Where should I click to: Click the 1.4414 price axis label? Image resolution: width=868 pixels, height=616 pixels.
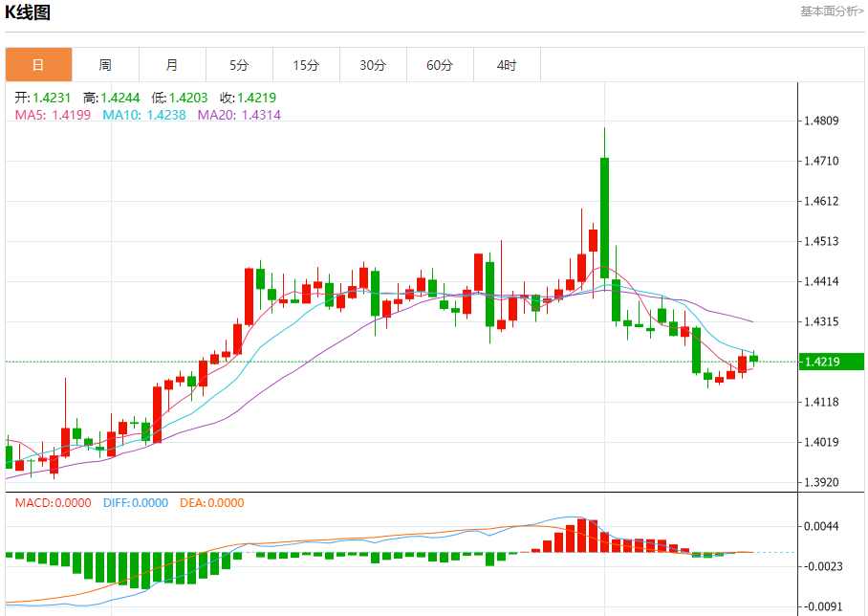(x=821, y=281)
